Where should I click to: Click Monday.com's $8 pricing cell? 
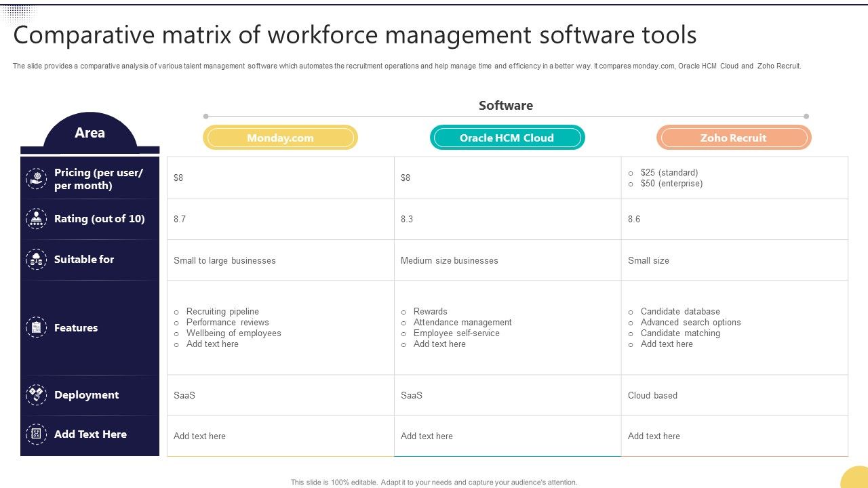[x=281, y=178]
